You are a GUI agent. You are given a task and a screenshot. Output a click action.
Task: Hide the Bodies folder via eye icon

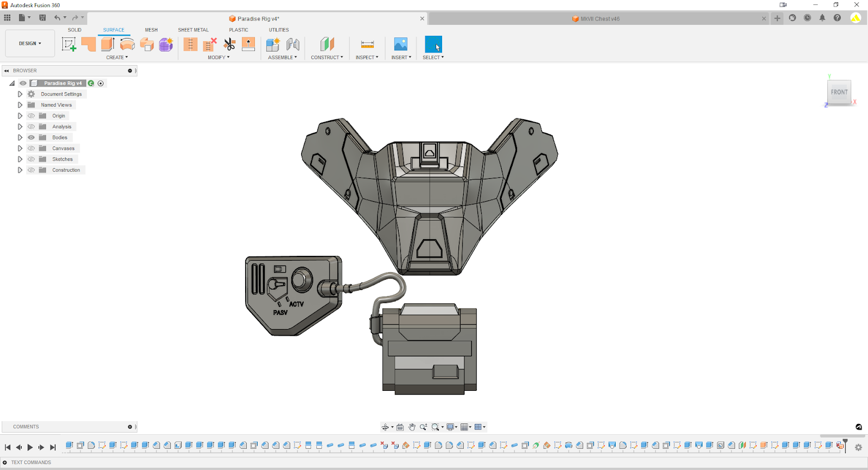pos(31,138)
